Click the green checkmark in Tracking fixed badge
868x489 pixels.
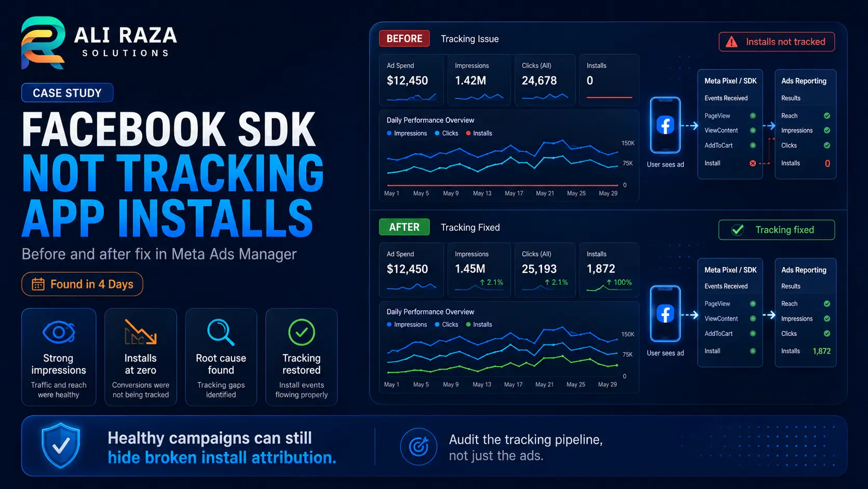[738, 230]
